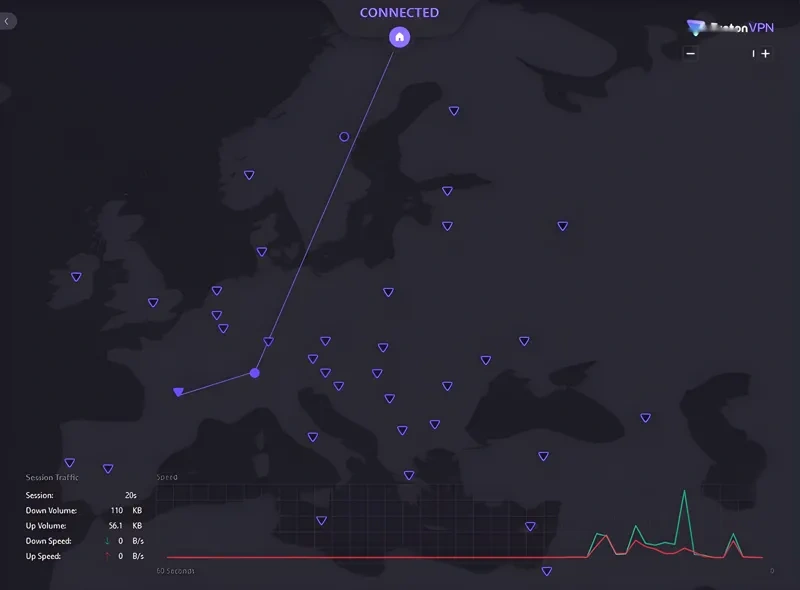Select the Ireland server marker
The image size is (800, 590).
click(x=76, y=277)
